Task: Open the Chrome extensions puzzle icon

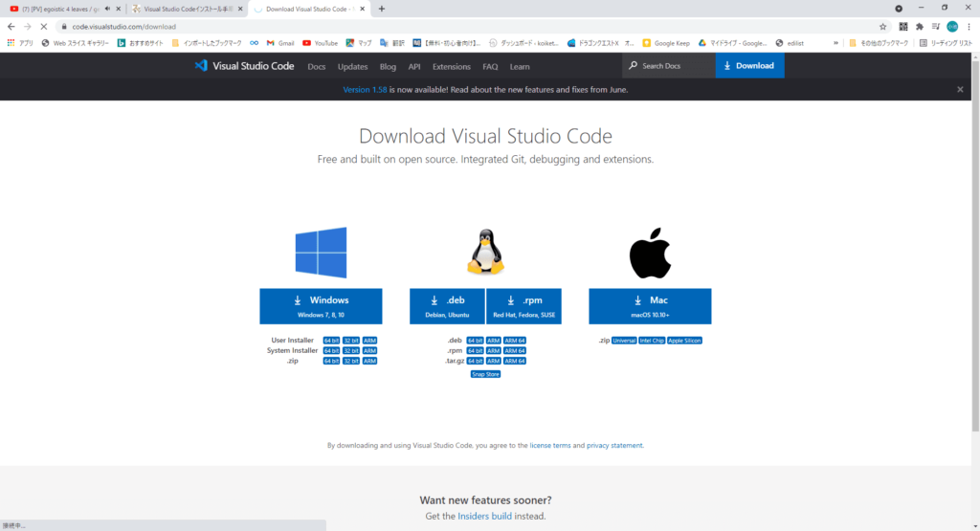Action: 920,27
